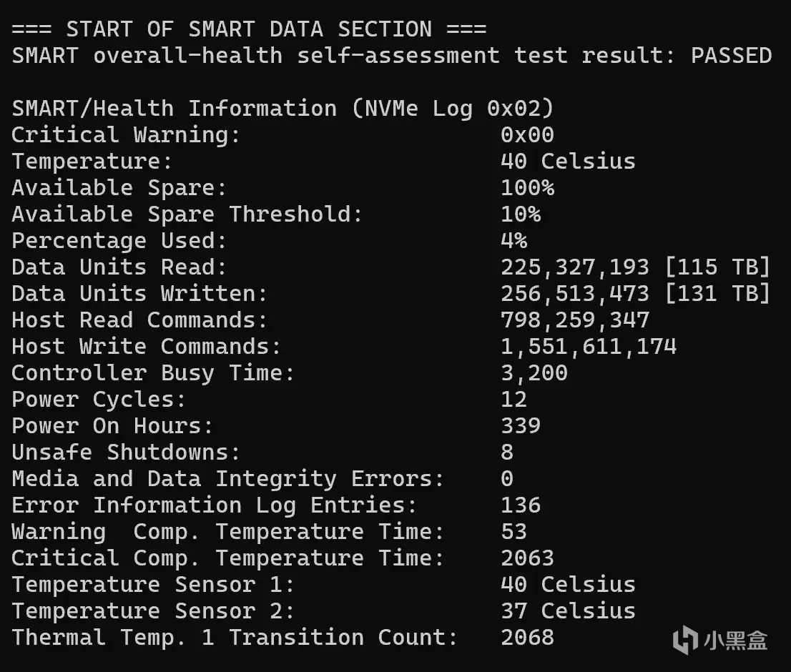Click the Critical Comp. Temperature Time value 2063

click(x=527, y=558)
